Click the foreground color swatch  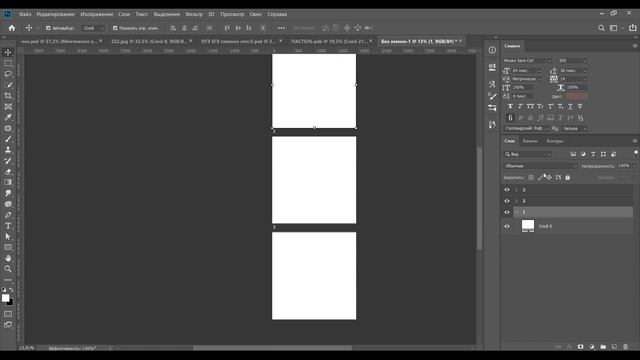pyautogui.click(x=6, y=298)
